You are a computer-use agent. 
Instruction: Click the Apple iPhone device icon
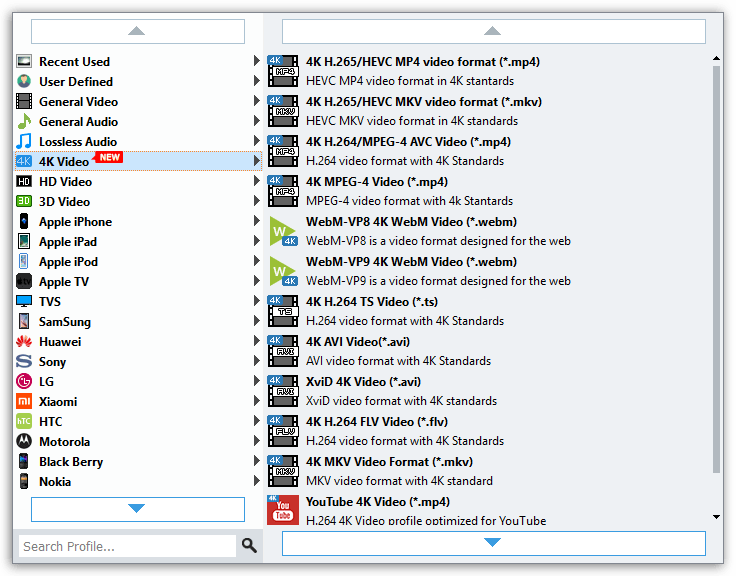[x=24, y=221]
